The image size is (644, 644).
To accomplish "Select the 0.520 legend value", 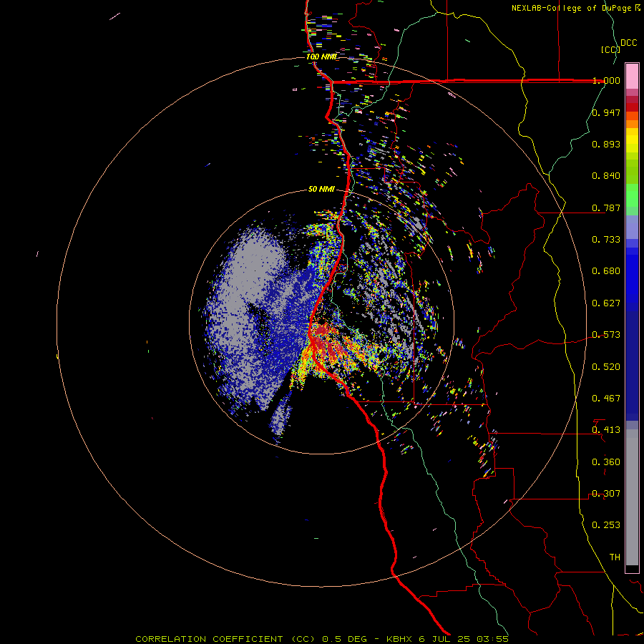I will (x=606, y=367).
